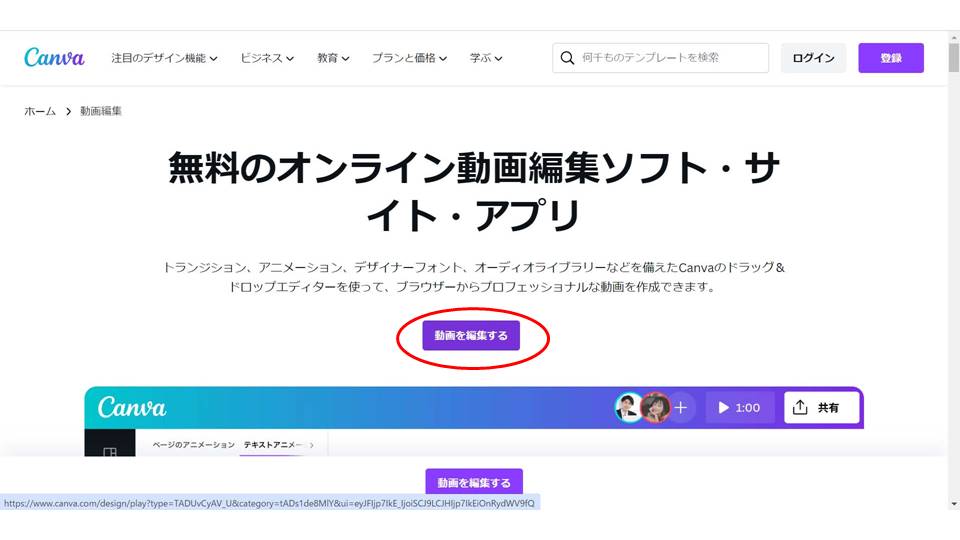Click the 登録 sign-up button
The height and width of the screenshot is (540, 960).
(x=891, y=58)
